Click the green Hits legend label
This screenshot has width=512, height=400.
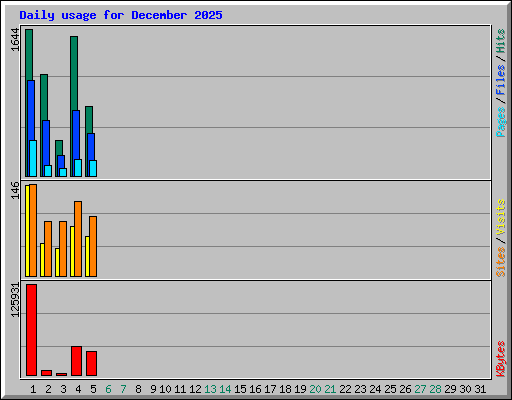click(500, 41)
